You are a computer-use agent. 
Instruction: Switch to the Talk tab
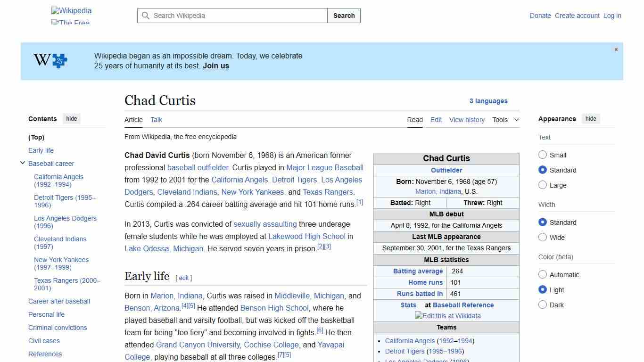pyautogui.click(x=156, y=120)
